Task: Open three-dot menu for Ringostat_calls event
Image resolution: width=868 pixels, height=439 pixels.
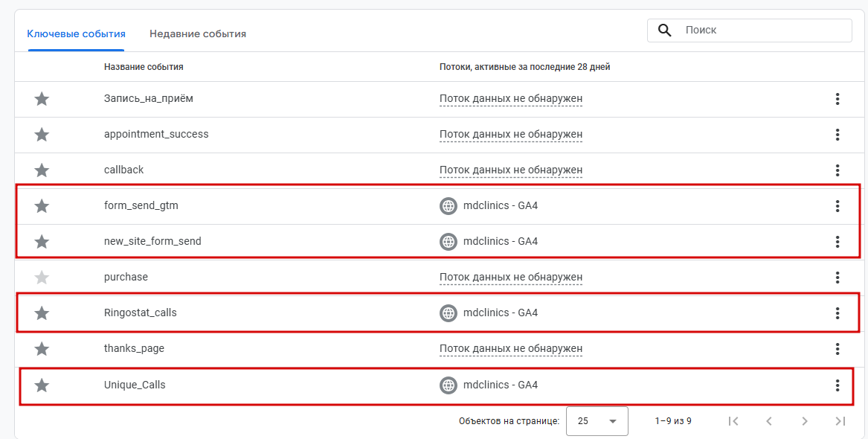Action: coord(838,313)
